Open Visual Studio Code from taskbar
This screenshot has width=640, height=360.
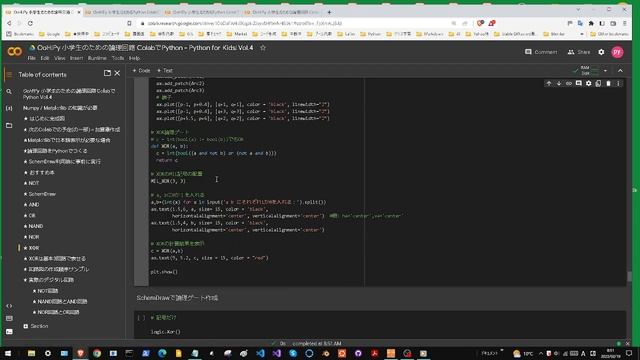260,353
